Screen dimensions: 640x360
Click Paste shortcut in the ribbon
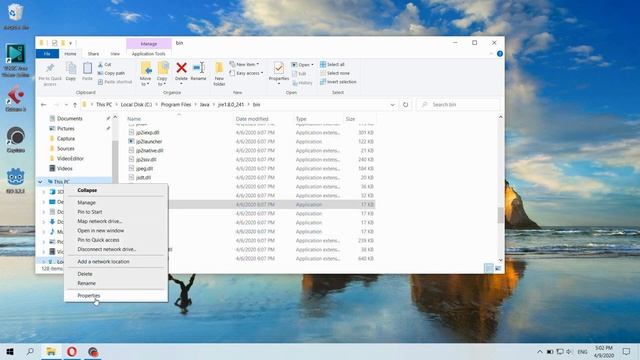pos(115,82)
